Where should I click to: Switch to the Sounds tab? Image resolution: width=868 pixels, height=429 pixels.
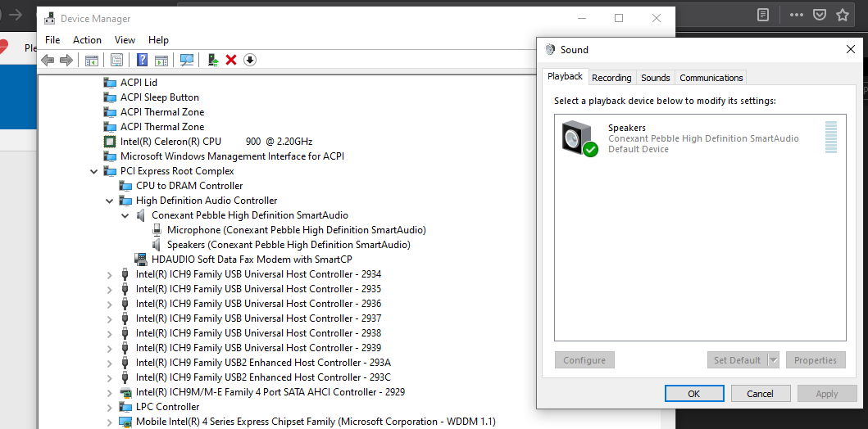(x=656, y=78)
